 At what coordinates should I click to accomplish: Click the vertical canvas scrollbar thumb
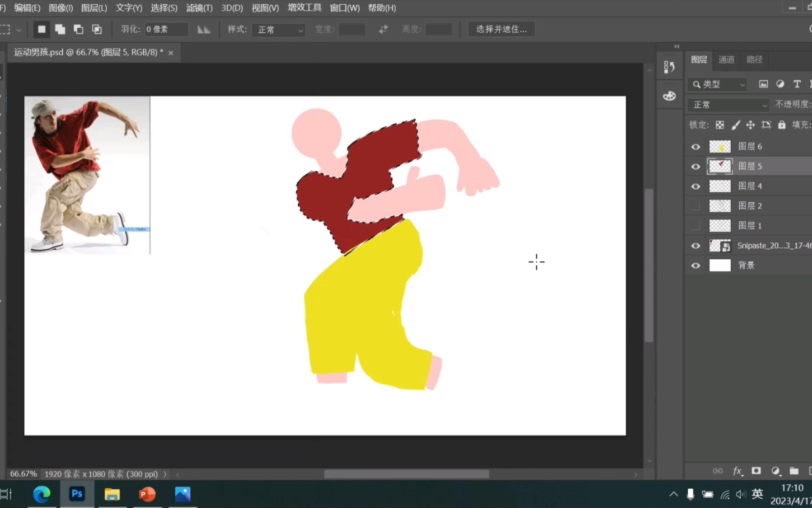tap(649, 265)
